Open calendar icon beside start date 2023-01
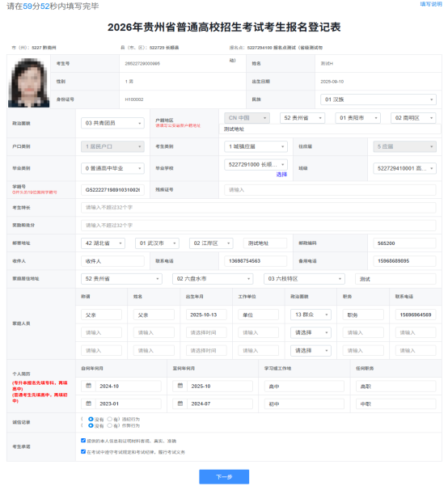This screenshot has height=490, width=448. coord(88,403)
